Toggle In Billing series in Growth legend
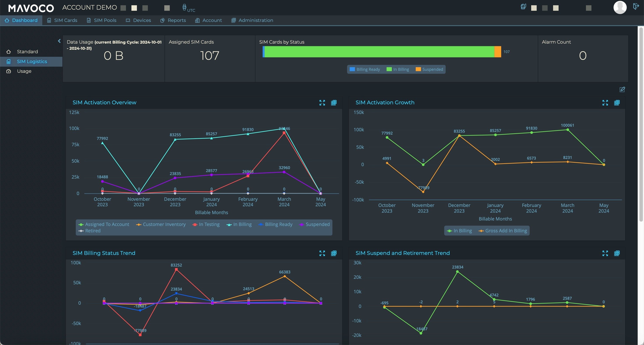 click(x=460, y=231)
